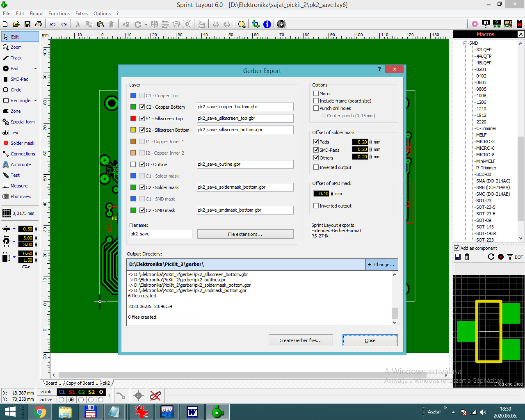Click the DRC design rule check icon
This screenshot has width=525, height=420.
pos(508,24)
